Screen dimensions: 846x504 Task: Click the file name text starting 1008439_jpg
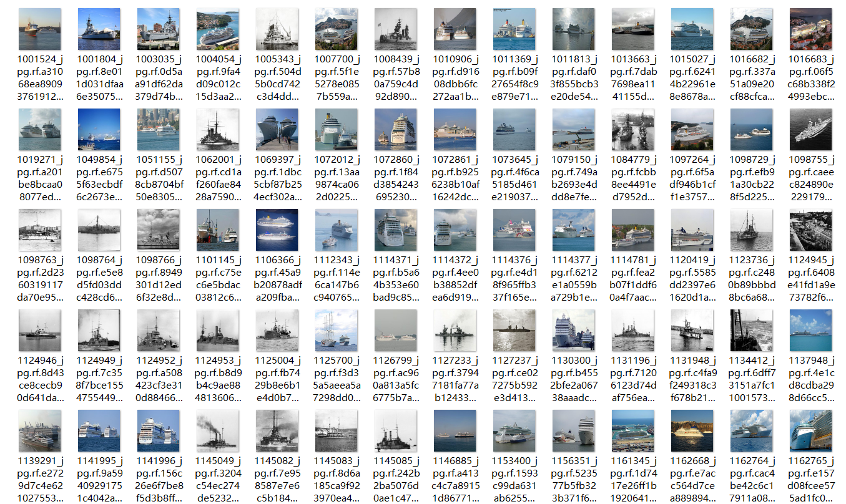(396, 78)
